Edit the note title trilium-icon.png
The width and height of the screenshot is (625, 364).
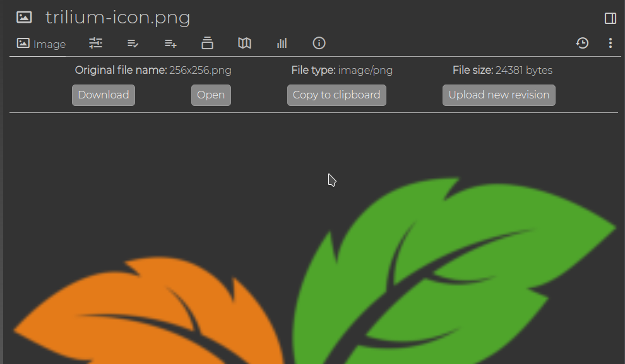118,18
